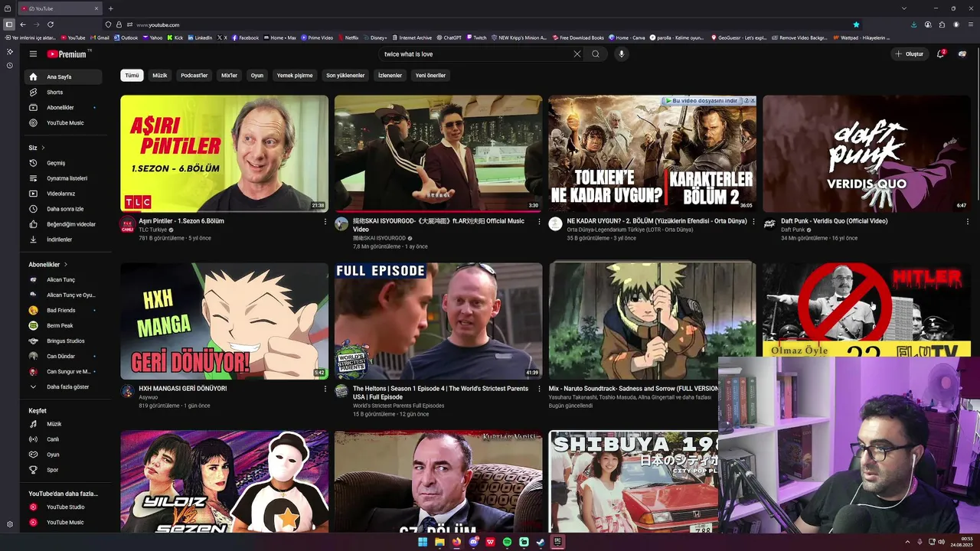Play Daft Punk Veridis Quo thumbnail

[x=867, y=153]
